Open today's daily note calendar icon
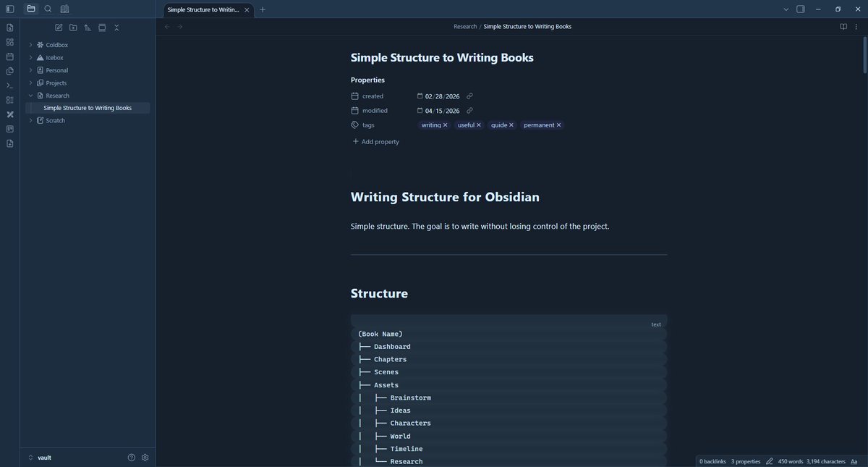868x467 pixels. 10,56
